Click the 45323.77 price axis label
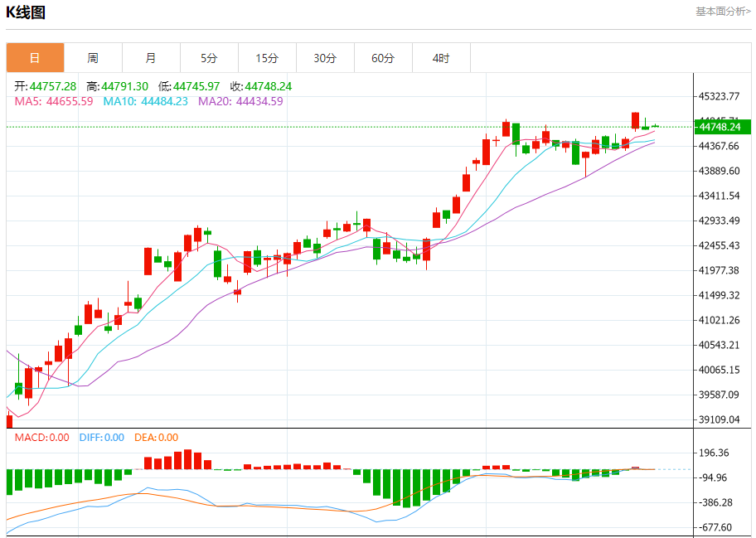 (719, 96)
